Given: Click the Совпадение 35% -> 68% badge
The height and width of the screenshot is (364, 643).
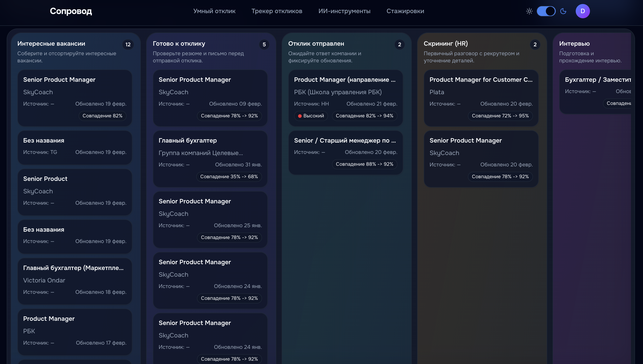Looking at the screenshot, I should 229,176.
